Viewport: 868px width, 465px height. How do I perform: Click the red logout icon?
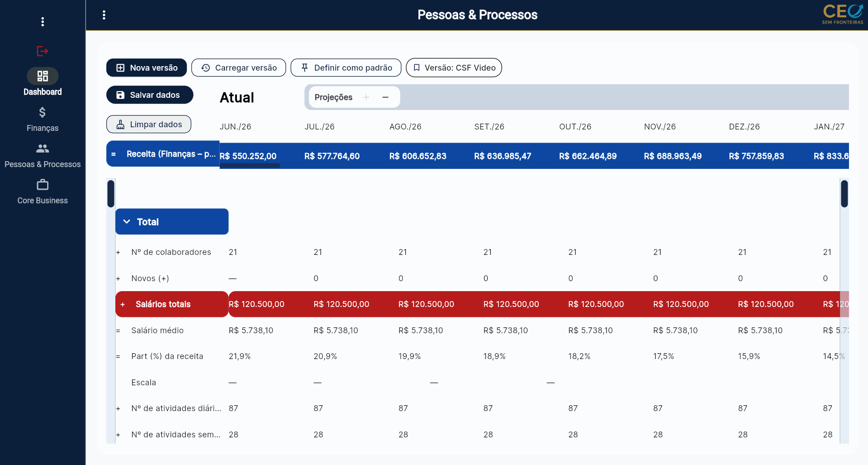click(x=43, y=51)
